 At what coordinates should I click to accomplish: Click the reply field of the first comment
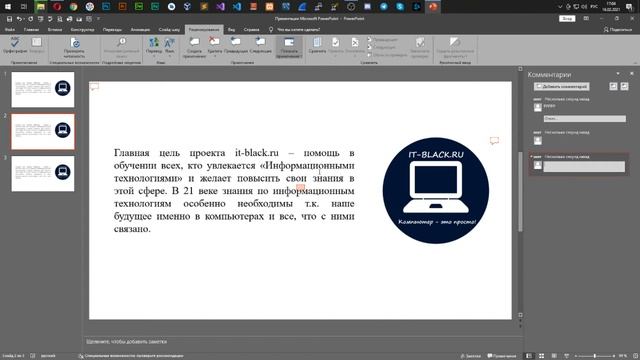pos(584,118)
